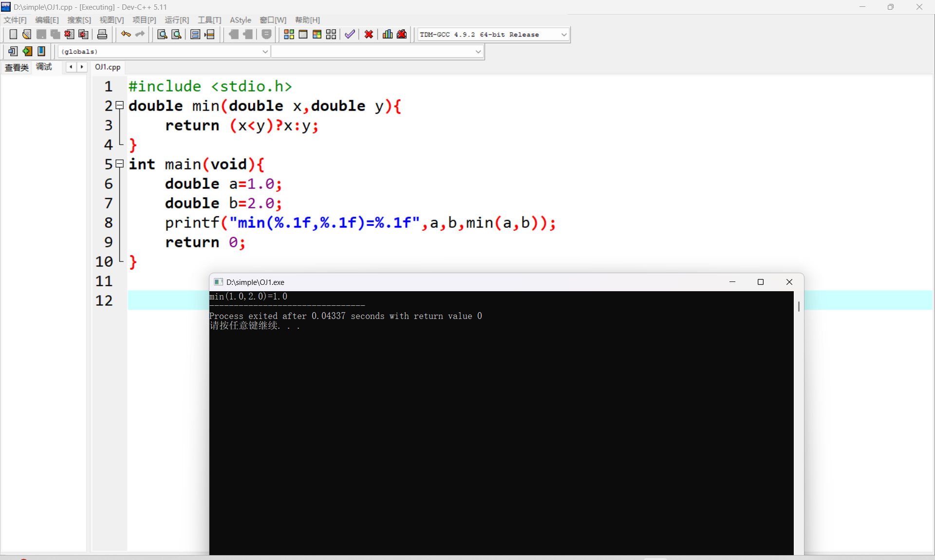
Task: Collapse the min function fold at line 2
Action: pyautogui.click(x=120, y=105)
